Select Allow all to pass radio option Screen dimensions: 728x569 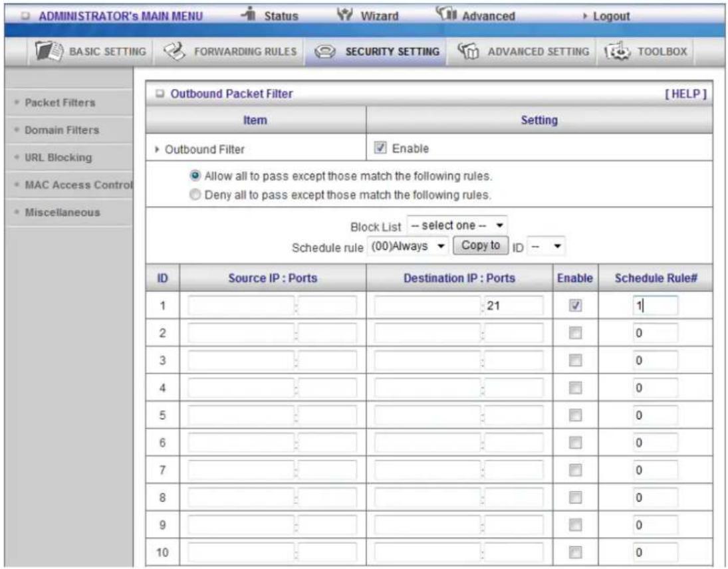(195, 176)
